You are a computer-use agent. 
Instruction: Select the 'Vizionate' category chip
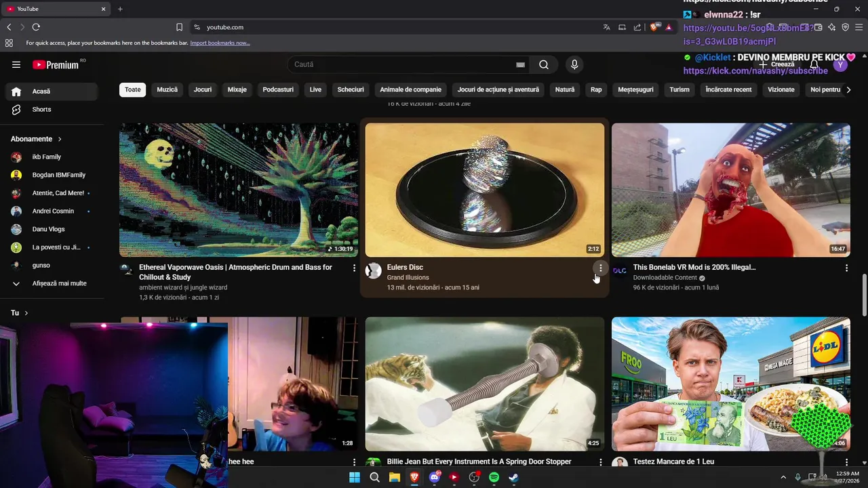coord(781,89)
